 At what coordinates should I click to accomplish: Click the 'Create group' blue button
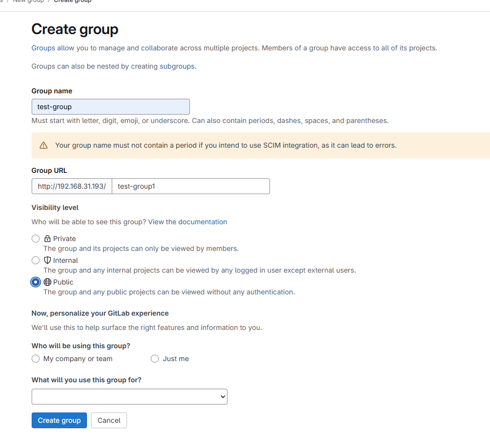(x=59, y=420)
